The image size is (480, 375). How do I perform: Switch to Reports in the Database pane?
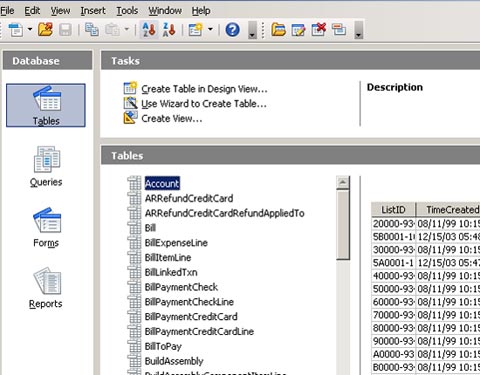(46, 288)
